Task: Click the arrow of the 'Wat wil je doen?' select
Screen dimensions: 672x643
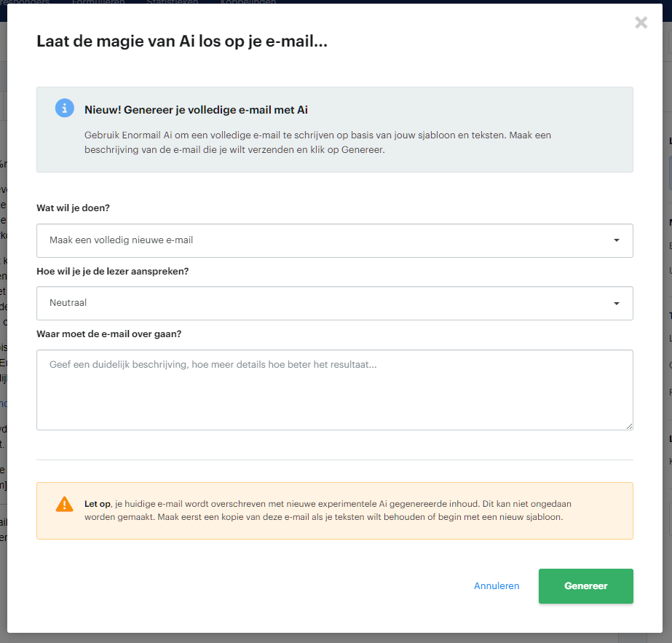Action: coord(616,240)
